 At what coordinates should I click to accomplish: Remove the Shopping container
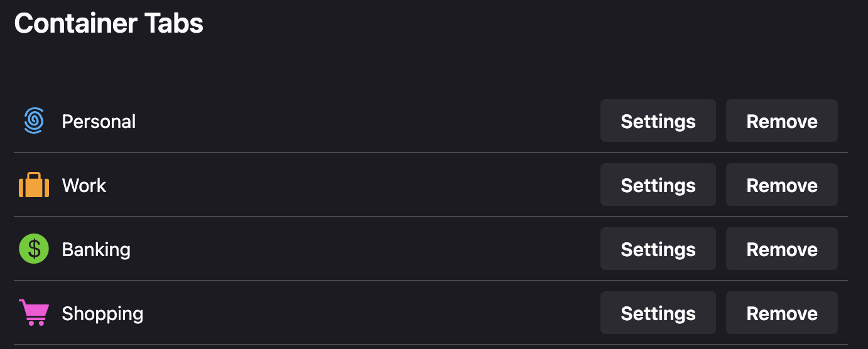(781, 313)
